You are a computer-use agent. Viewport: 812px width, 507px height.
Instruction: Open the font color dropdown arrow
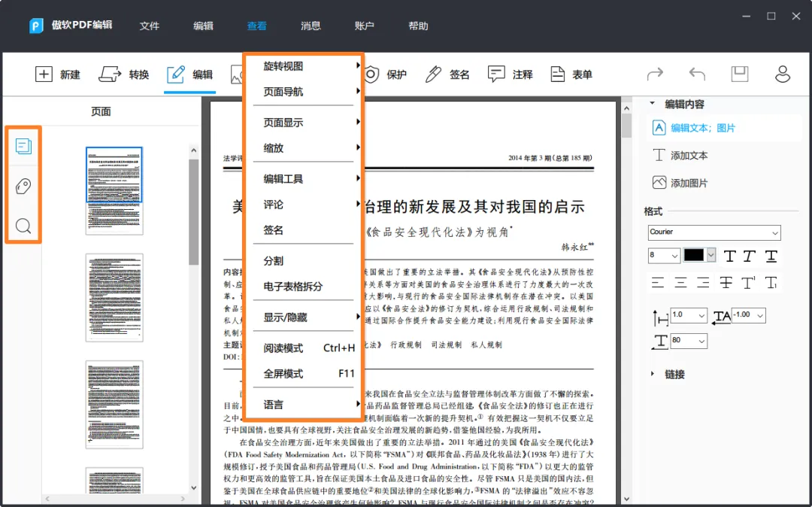(x=711, y=255)
